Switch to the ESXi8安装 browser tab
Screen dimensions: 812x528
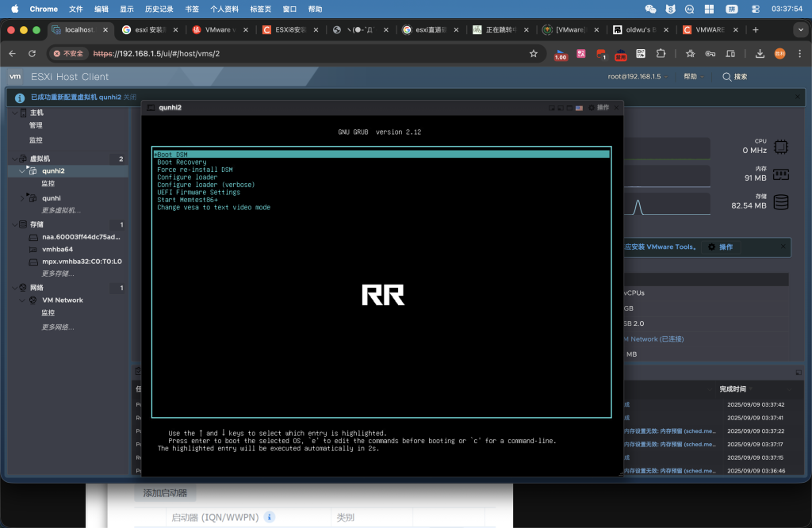(x=289, y=30)
